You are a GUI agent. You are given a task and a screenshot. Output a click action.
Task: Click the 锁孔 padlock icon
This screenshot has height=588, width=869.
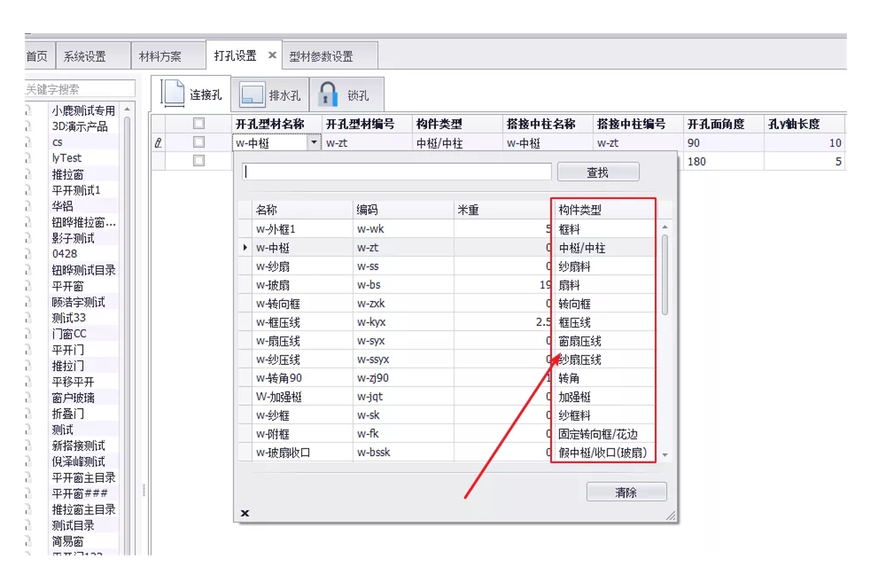pyautogui.click(x=327, y=95)
